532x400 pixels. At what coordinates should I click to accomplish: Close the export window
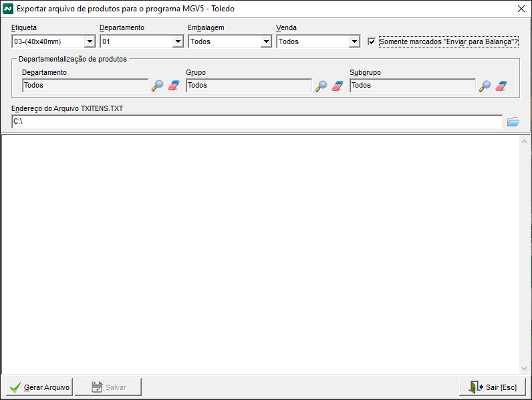[x=521, y=9]
